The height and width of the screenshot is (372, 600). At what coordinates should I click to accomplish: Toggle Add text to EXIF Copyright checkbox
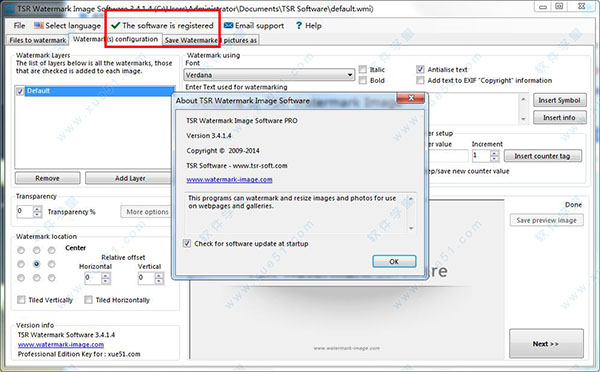coord(420,80)
